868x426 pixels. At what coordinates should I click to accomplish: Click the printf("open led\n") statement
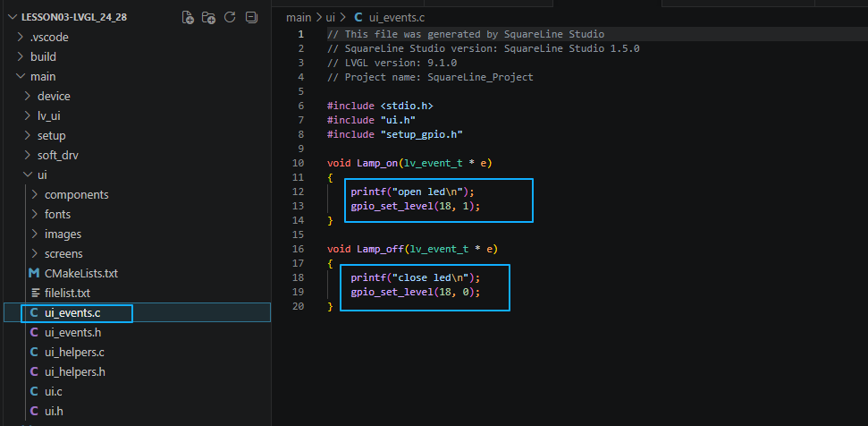pos(413,192)
